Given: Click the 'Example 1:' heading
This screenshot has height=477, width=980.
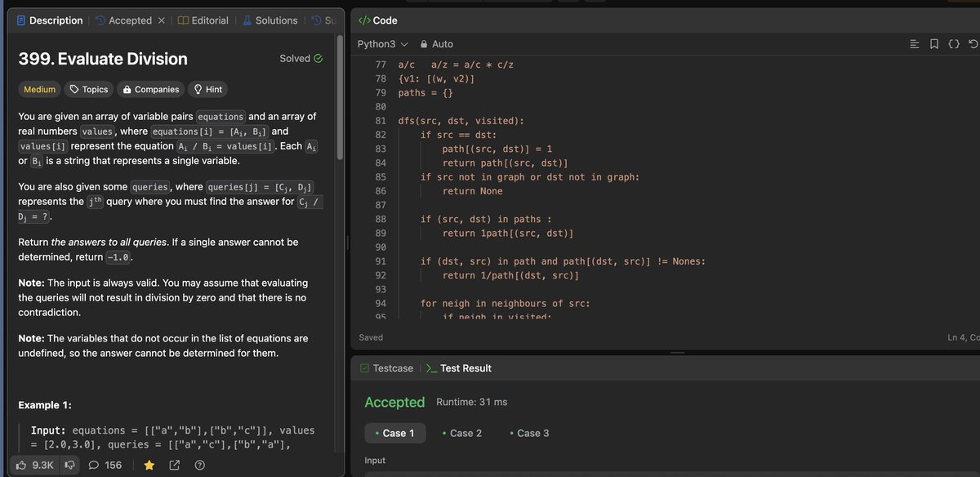Looking at the screenshot, I should 45,405.
